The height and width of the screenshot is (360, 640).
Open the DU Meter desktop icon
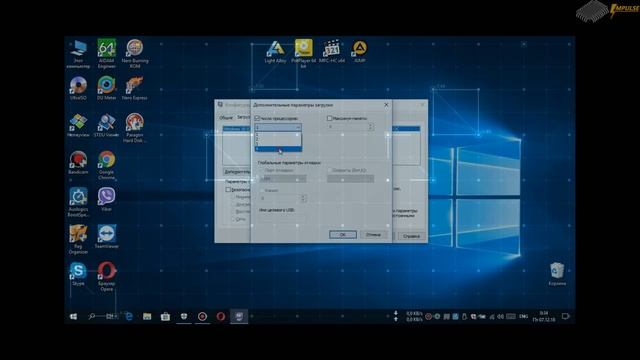[107, 88]
